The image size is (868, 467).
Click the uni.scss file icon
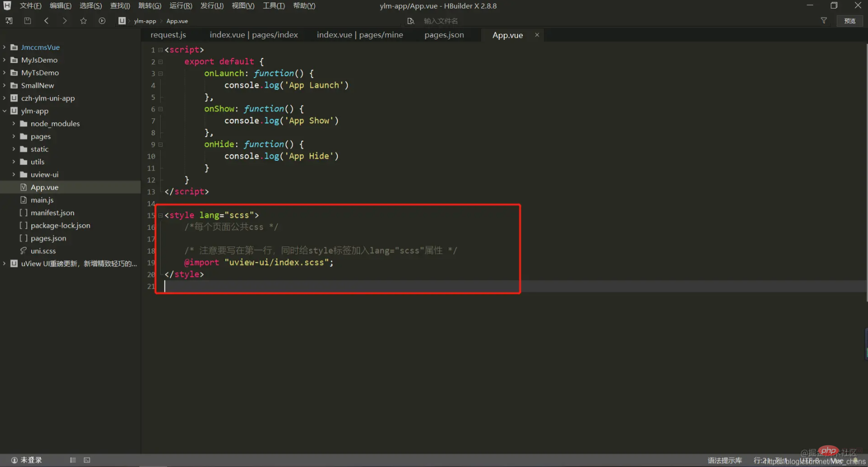(23, 251)
